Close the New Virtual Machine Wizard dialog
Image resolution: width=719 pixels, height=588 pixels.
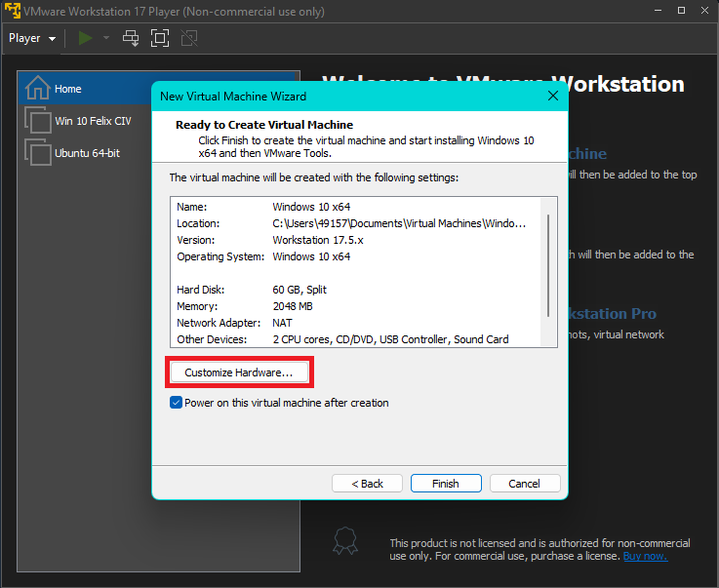(x=553, y=96)
